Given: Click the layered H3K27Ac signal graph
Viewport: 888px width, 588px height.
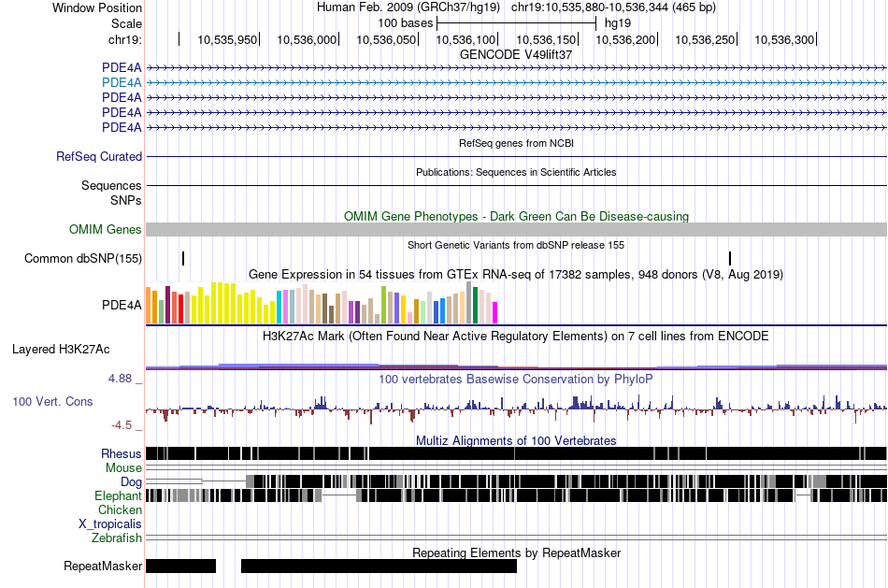Looking at the screenshot, I should [x=516, y=366].
